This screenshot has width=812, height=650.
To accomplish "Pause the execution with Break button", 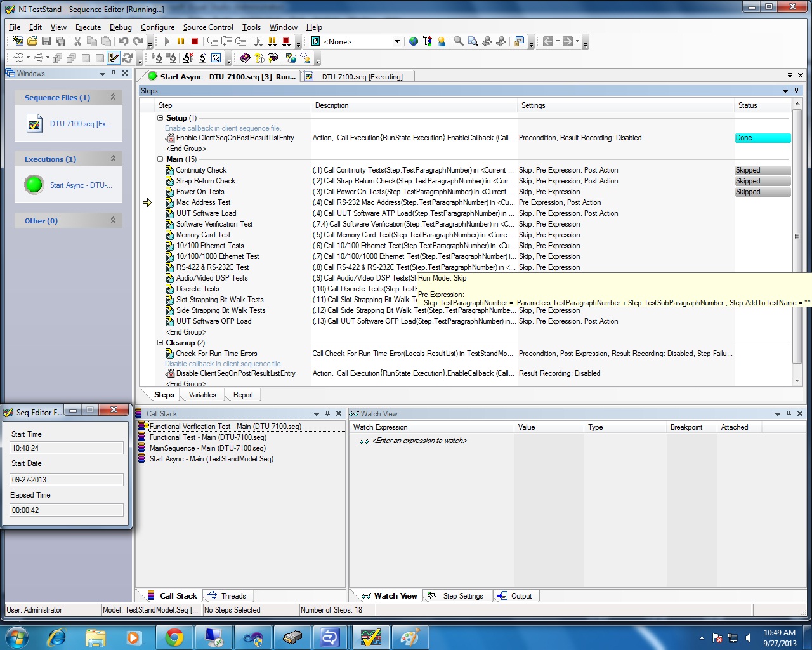I will (x=181, y=41).
